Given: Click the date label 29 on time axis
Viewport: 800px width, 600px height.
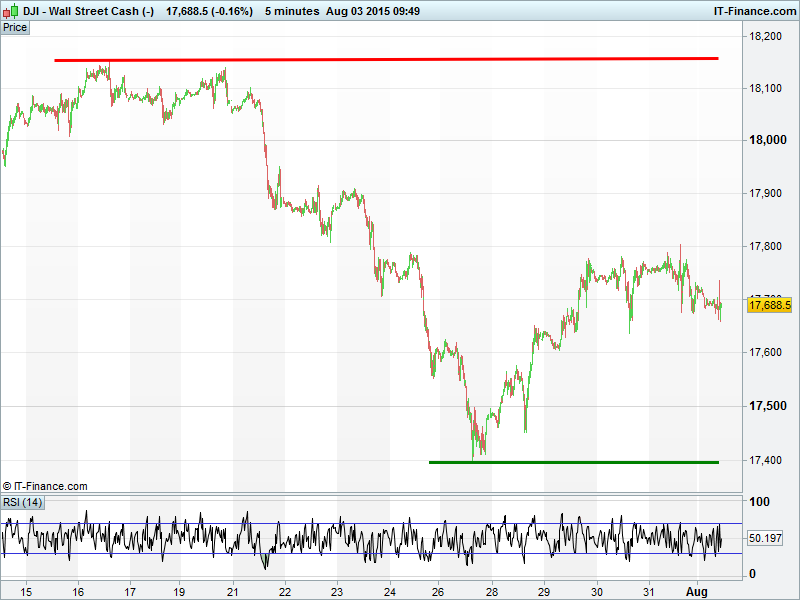Looking at the screenshot, I should click(544, 592).
